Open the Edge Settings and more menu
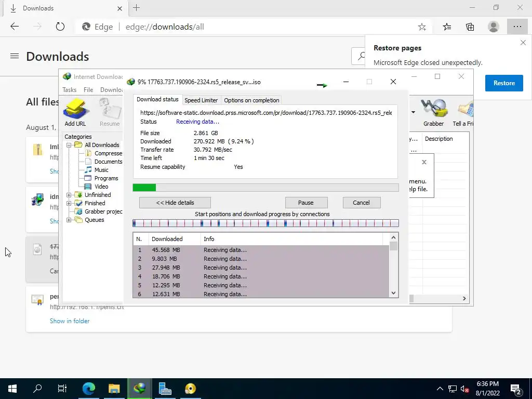 517,27
